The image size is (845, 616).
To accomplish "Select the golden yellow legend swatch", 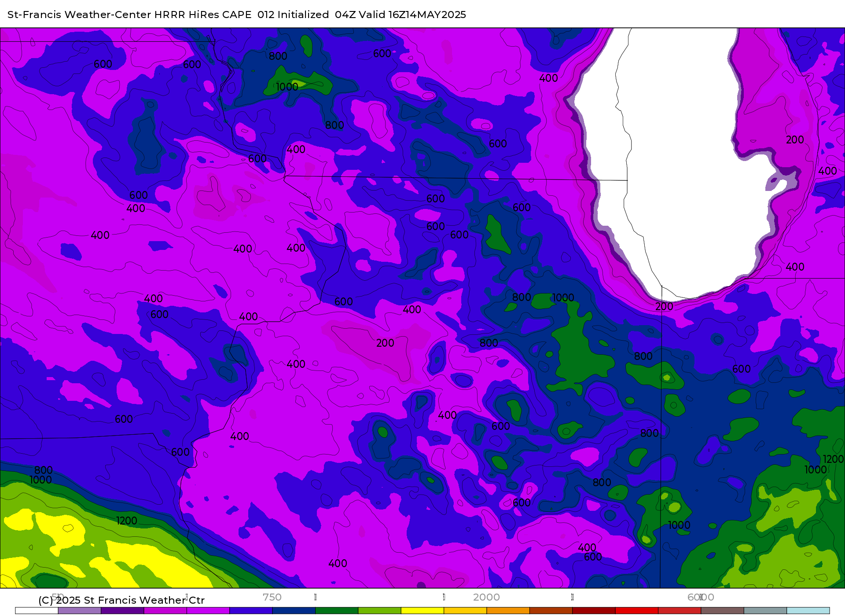I will point(465,611).
